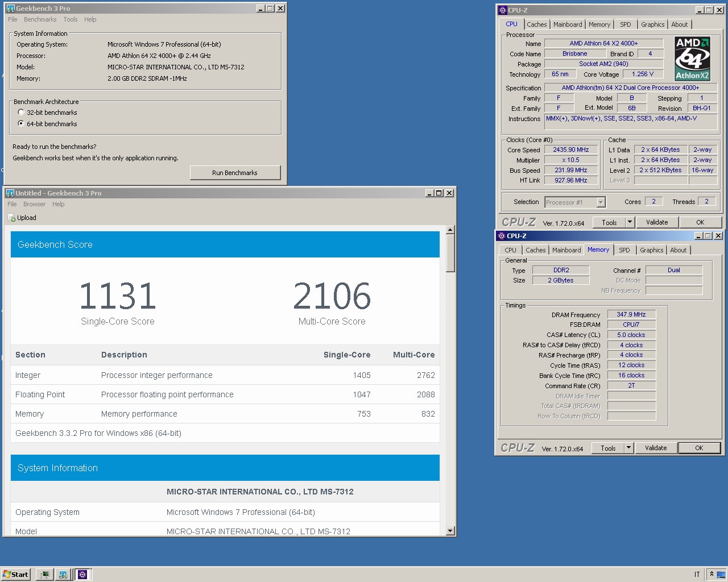Switch to Graphics tab in top CPU-Z

[652, 24]
